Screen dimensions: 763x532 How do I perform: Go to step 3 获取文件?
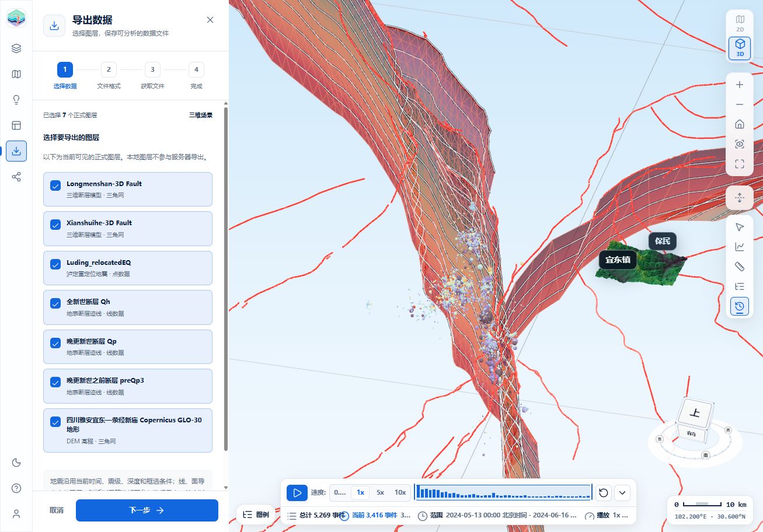point(152,76)
